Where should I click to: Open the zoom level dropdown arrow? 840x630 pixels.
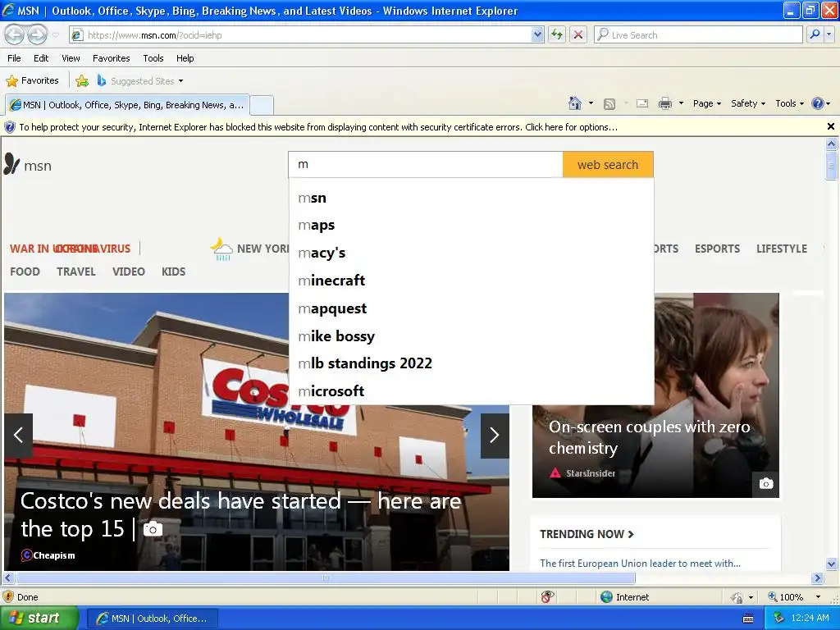(818, 597)
